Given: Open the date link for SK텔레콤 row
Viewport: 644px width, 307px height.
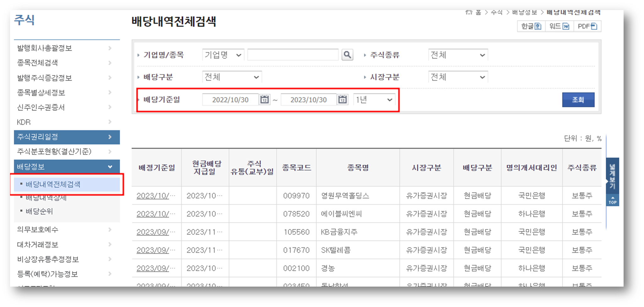Looking at the screenshot, I should point(156,250).
